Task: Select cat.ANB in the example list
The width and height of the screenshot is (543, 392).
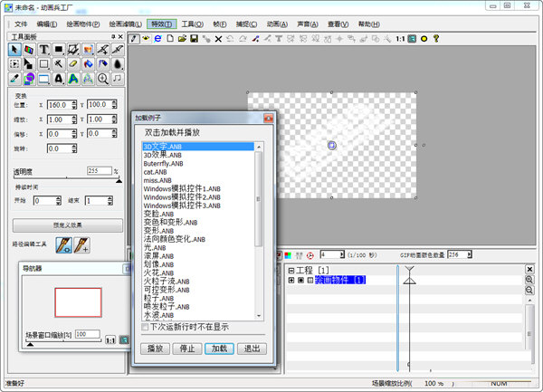Action: [x=156, y=171]
